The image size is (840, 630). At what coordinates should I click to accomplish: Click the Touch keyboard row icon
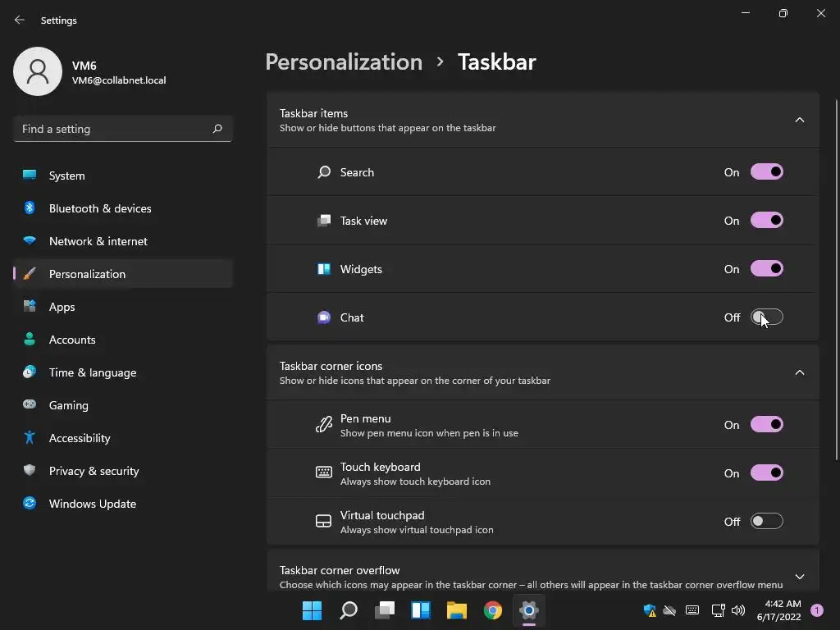coord(323,472)
